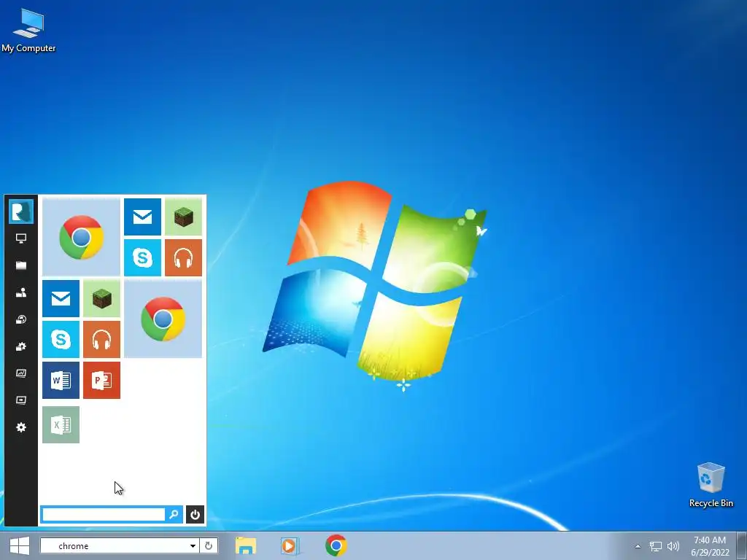Image resolution: width=747 pixels, height=560 pixels.
Task: Click the network icon in system tray
Action: tap(656, 547)
